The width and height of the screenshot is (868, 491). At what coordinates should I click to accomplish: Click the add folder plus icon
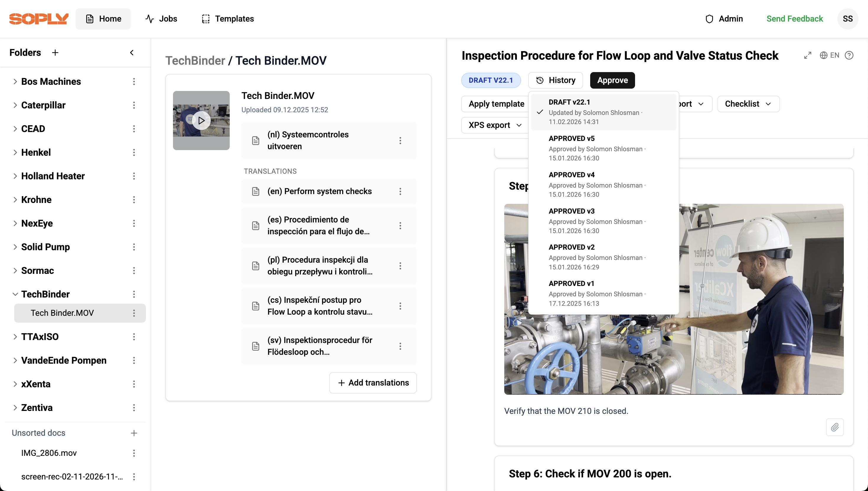55,53
